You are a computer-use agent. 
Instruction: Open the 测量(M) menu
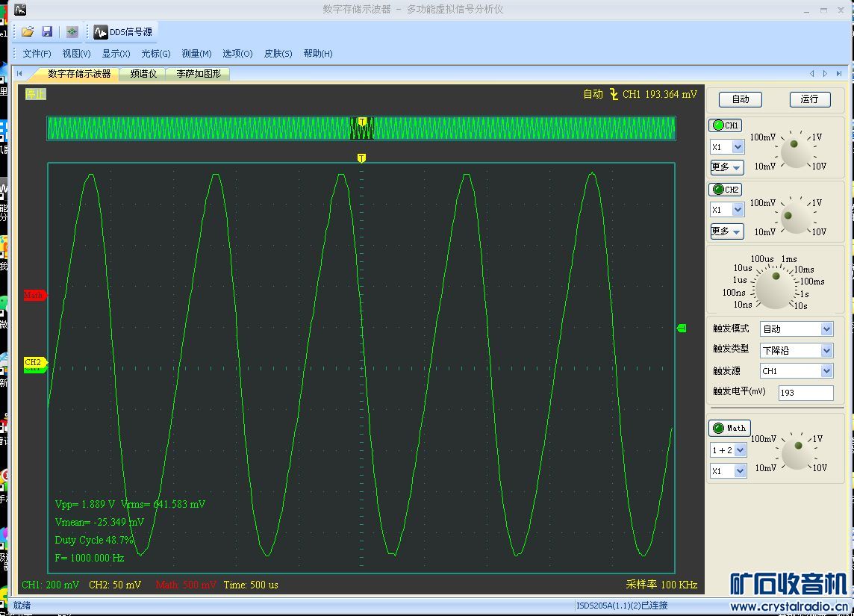pos(196,54)
